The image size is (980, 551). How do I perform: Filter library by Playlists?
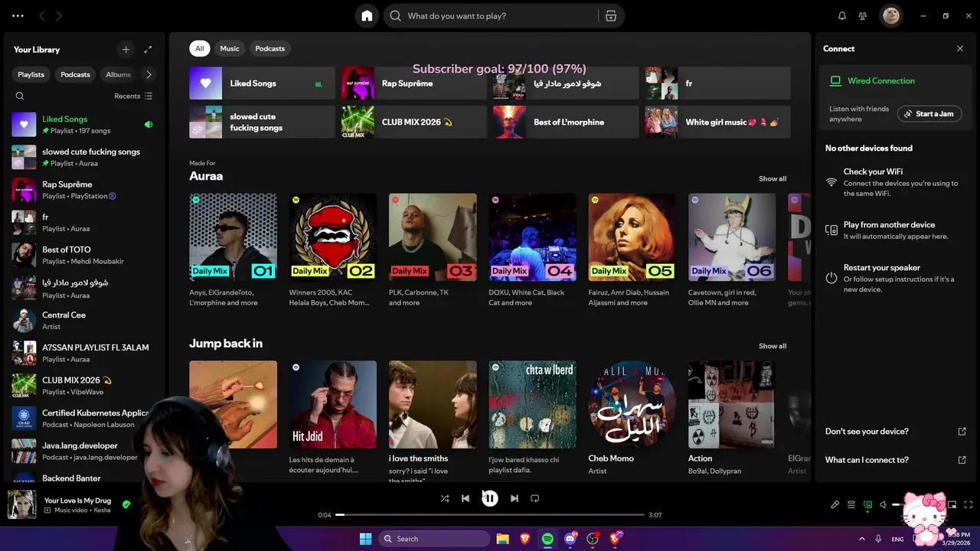pos(31,74)
